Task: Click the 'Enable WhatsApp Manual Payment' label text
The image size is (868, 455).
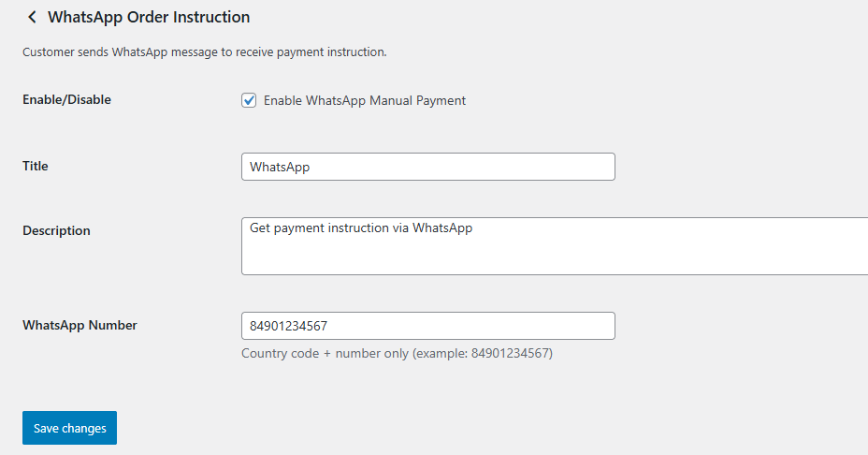Action: tap(364, 100)
